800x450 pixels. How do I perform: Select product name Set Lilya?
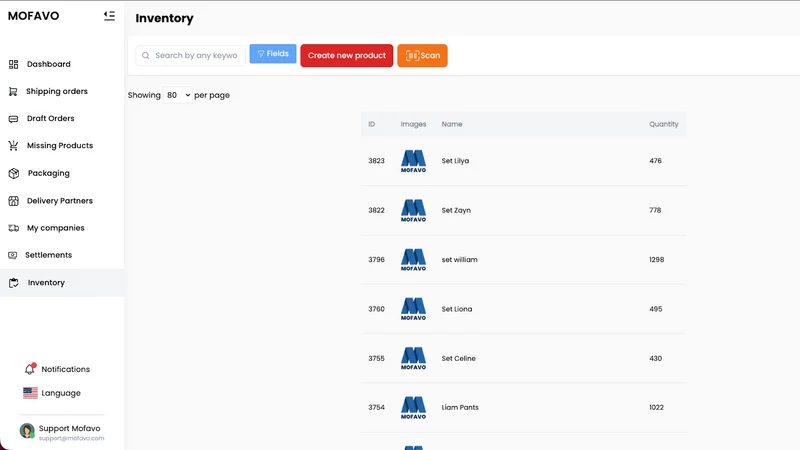click(455, 161)
